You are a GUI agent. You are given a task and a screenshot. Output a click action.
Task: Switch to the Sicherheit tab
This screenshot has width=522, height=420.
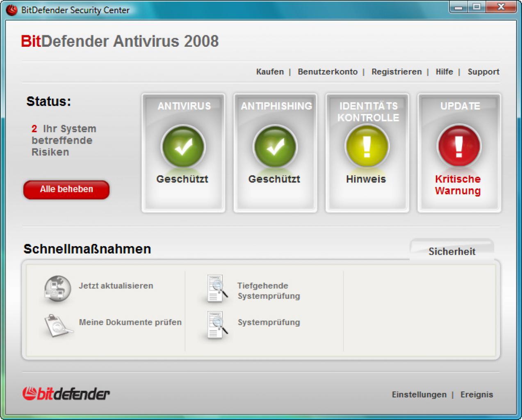click(452, 251)
